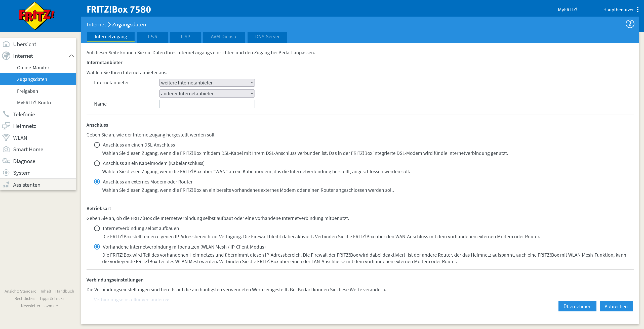Choose Internetverbindung selbst aufbauen

click(x=97, y=228)
